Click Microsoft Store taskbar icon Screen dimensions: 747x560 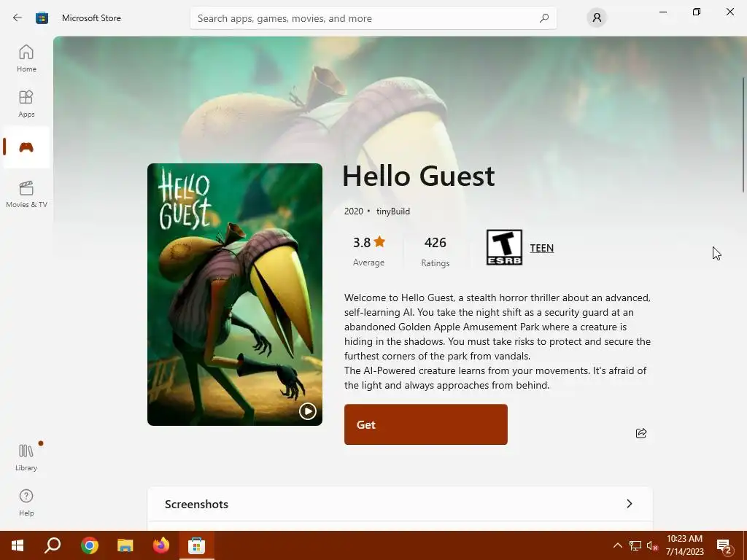[x=196, y=545]
